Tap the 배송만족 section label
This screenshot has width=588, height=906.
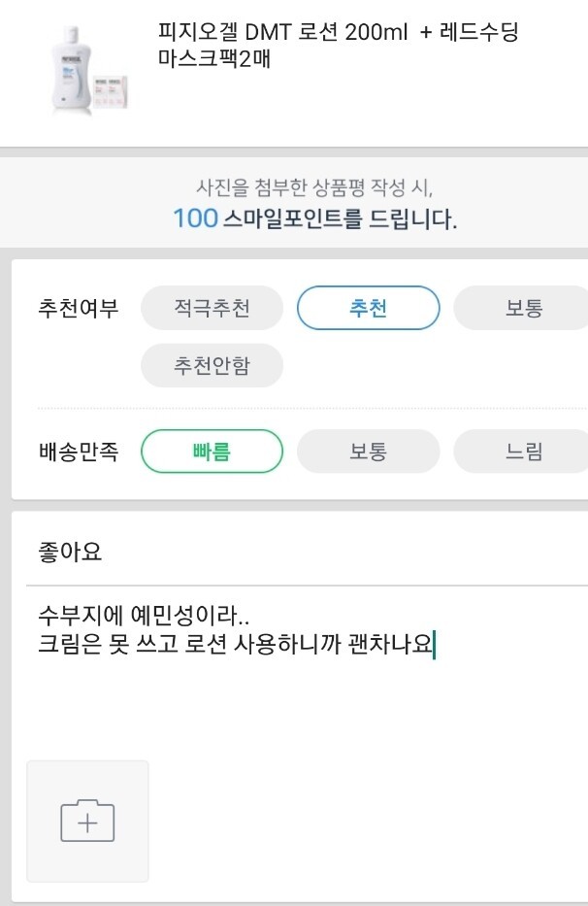79,452
